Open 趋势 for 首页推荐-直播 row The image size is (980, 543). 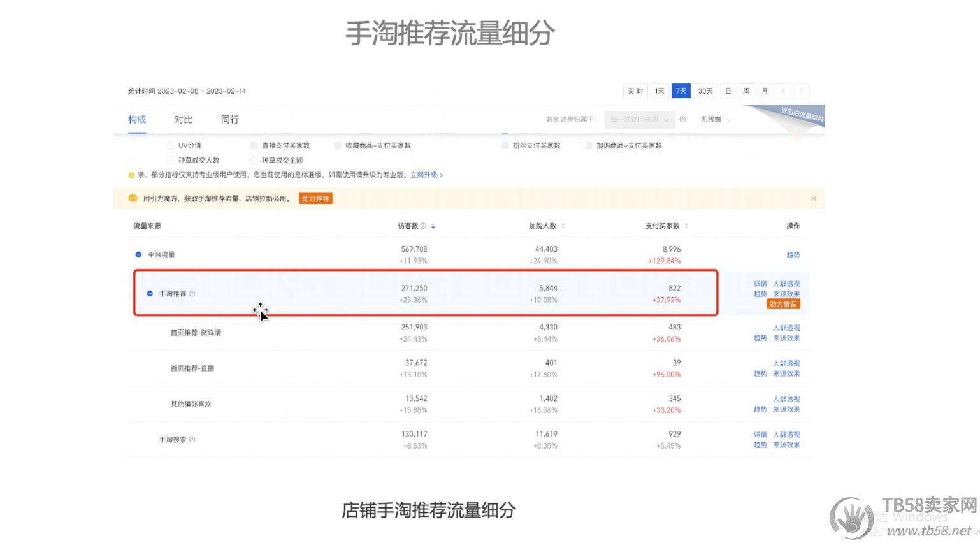[760, 374]
